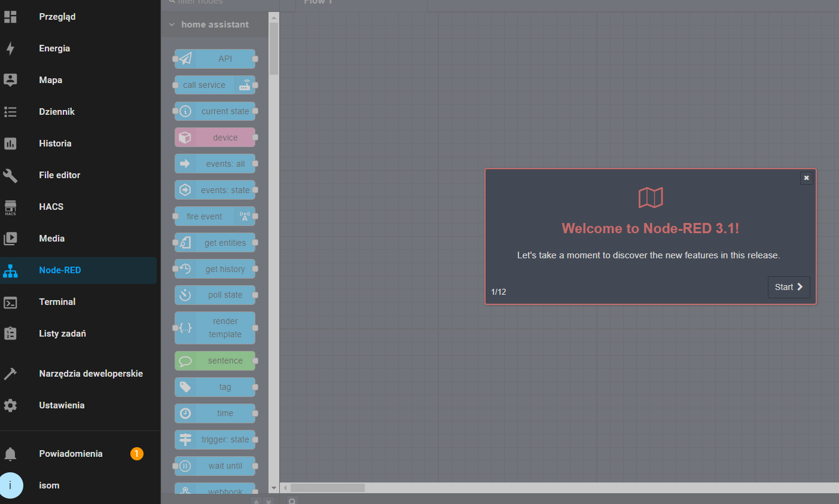Open the HACS store icon
Image resolution: width=839 pixels, height=504 pixels.
coord(10,207)
